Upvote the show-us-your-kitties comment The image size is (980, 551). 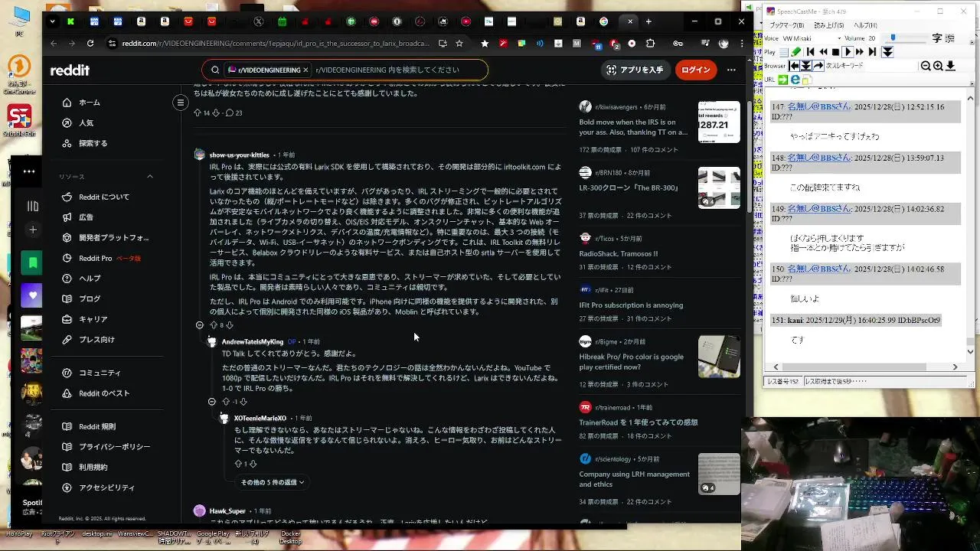[x=214, y=325]
